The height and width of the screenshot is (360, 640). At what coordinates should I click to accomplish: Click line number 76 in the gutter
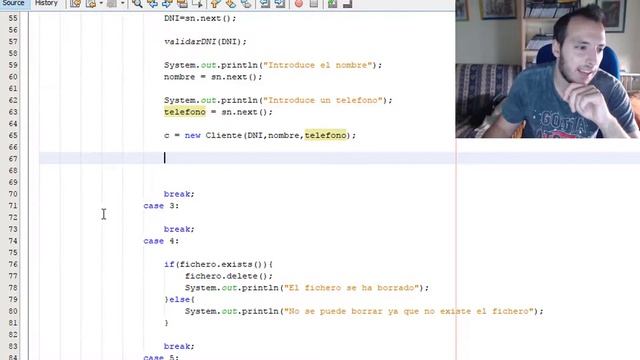(x=13, y=264)
